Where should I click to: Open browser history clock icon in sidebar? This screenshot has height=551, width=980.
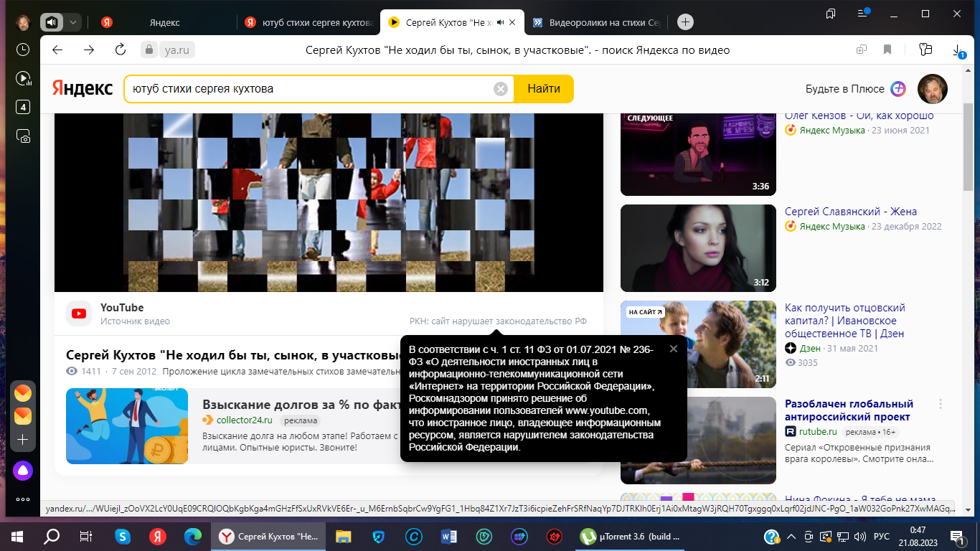(23, 50)
